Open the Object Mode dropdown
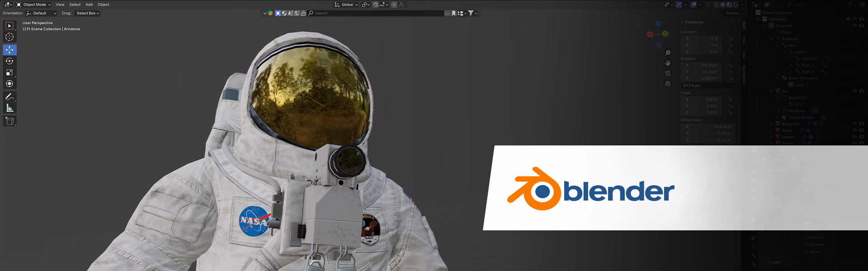The width and height of the screenshot is (868, 271). point(34,5)
